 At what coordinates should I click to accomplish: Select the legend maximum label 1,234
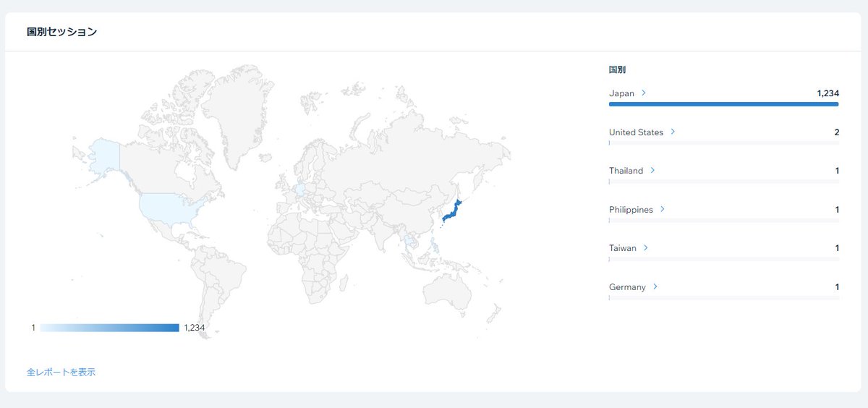[195, 328]
